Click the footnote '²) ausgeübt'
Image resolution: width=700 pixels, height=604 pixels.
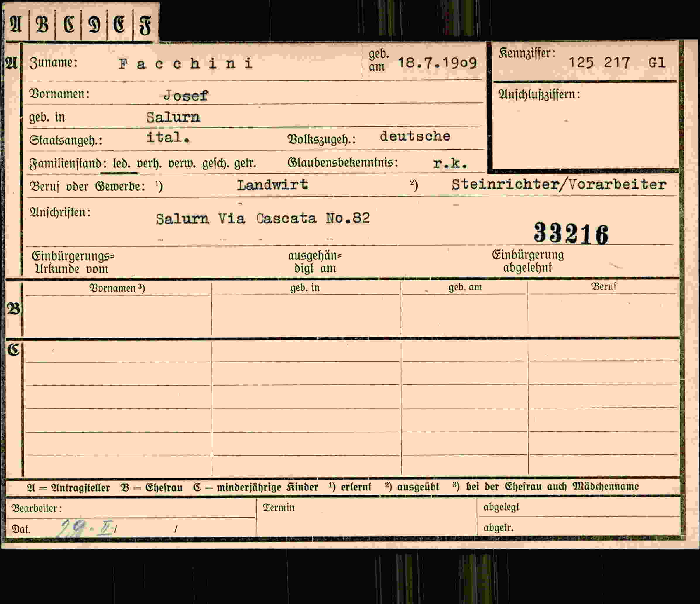[x=412, y=487]
